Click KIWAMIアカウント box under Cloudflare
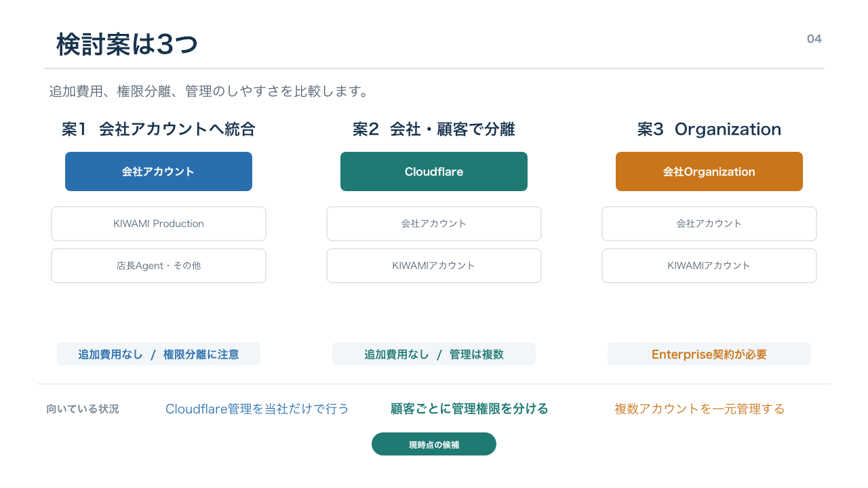The width and height of the screenshot is (868, 488). [x=434, y=266]
